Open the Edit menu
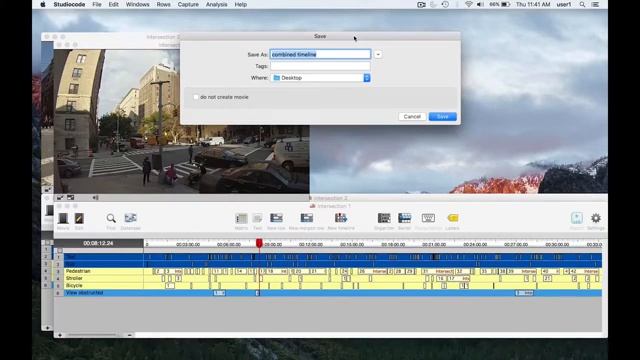 (113, 4)
